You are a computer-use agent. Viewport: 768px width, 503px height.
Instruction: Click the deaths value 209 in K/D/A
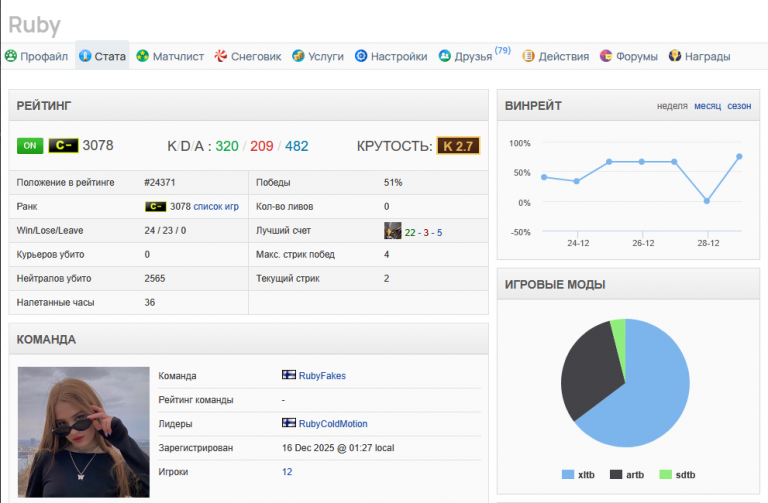(x=262, y=146)
